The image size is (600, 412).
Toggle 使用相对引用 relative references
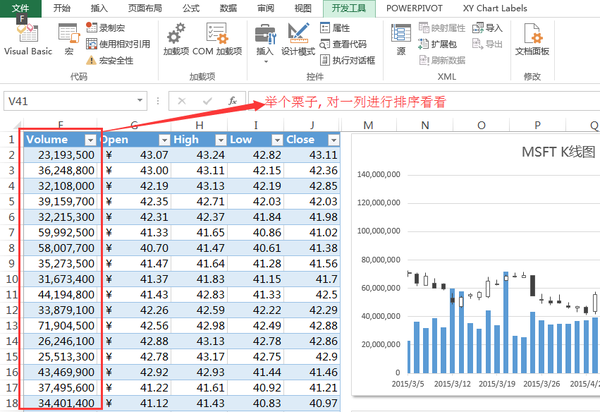pos(118,44)
